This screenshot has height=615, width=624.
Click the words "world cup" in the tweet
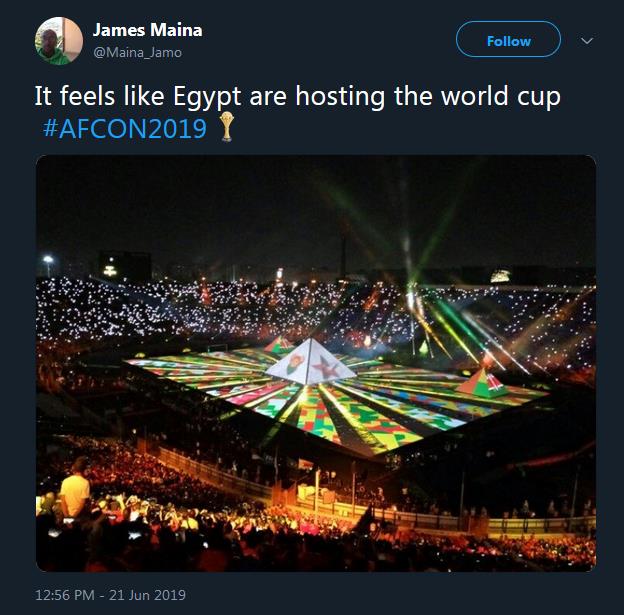coord(504,99)
